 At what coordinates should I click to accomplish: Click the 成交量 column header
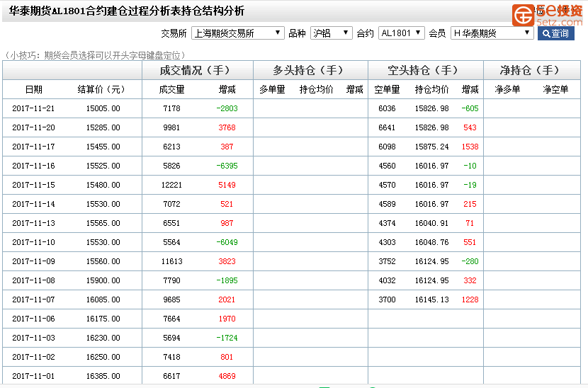pos(171,89)
